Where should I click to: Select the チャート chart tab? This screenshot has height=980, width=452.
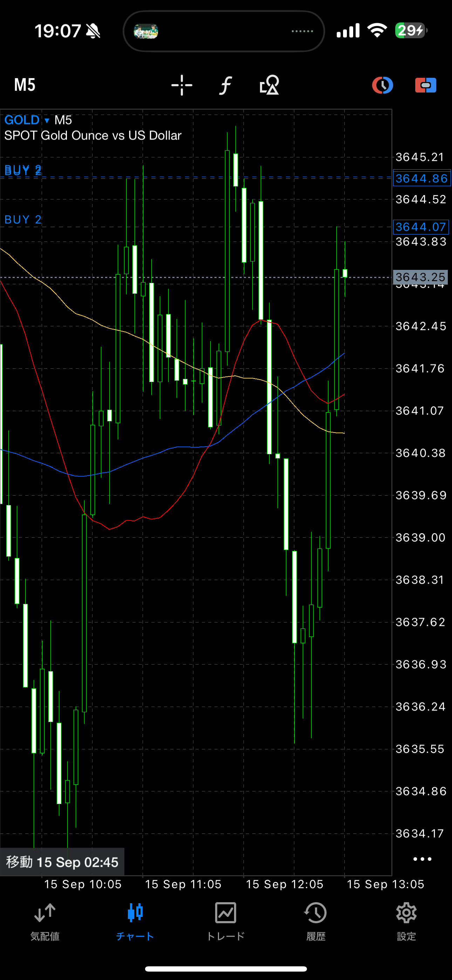[x=135, y=922]
